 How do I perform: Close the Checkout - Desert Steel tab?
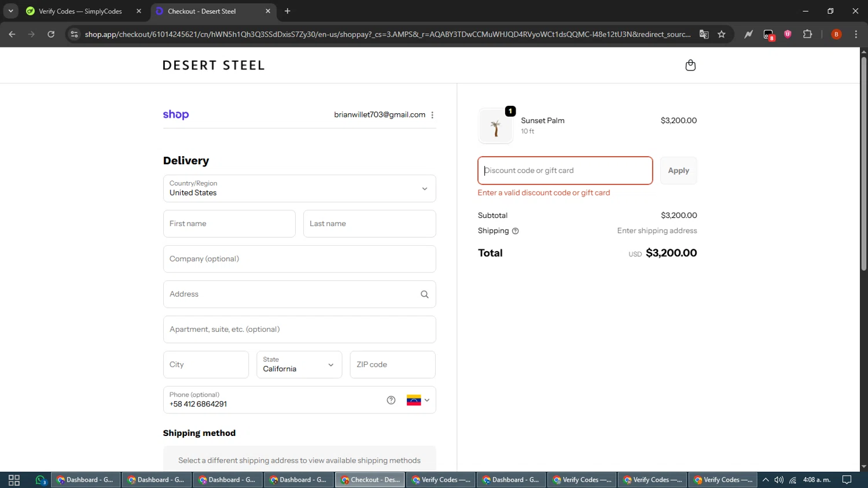pos(268,11)
